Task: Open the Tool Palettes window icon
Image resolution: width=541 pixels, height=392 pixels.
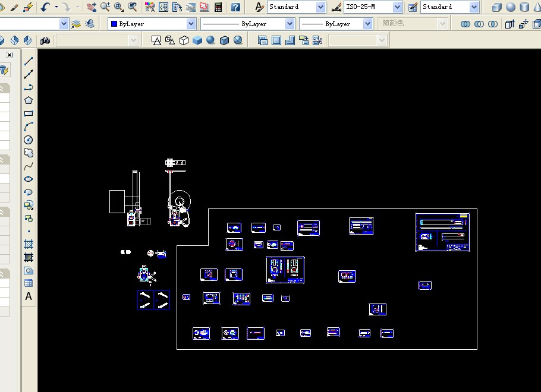Action: coord(177,7)
